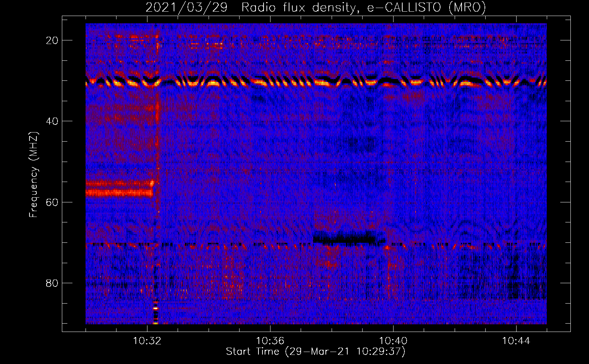589x364 pixels.
Task: Click the black dropout band near 70 MHz
Action: pos(349,238)
